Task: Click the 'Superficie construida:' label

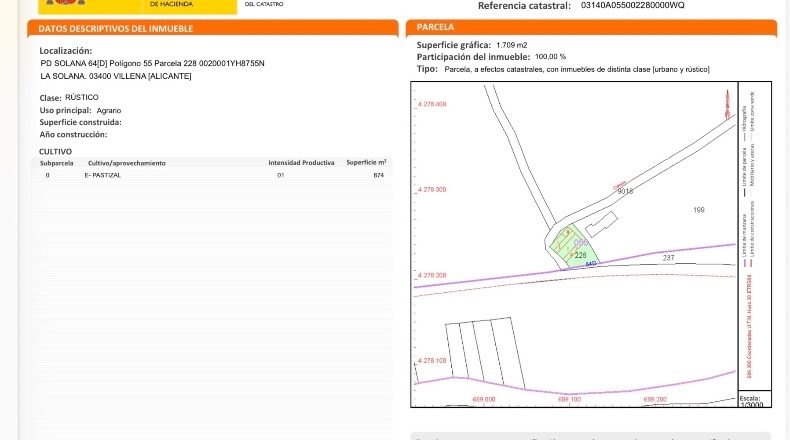Action: 81,122
